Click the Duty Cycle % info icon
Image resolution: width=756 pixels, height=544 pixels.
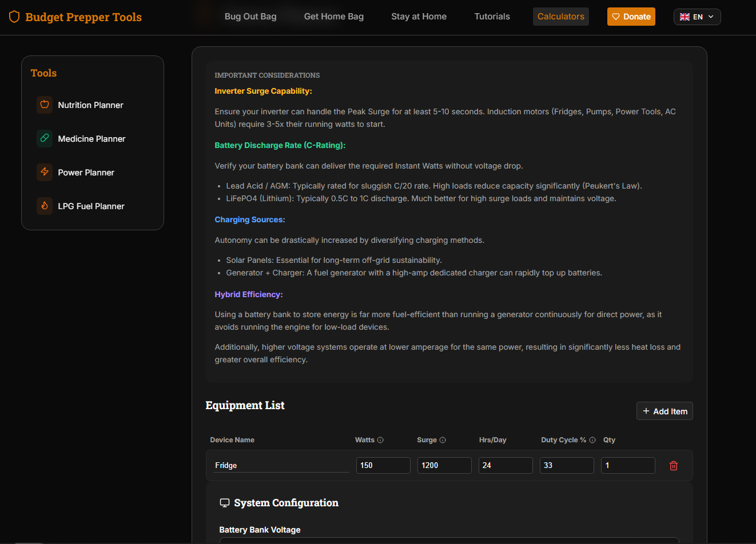click(x=592, y=440)
